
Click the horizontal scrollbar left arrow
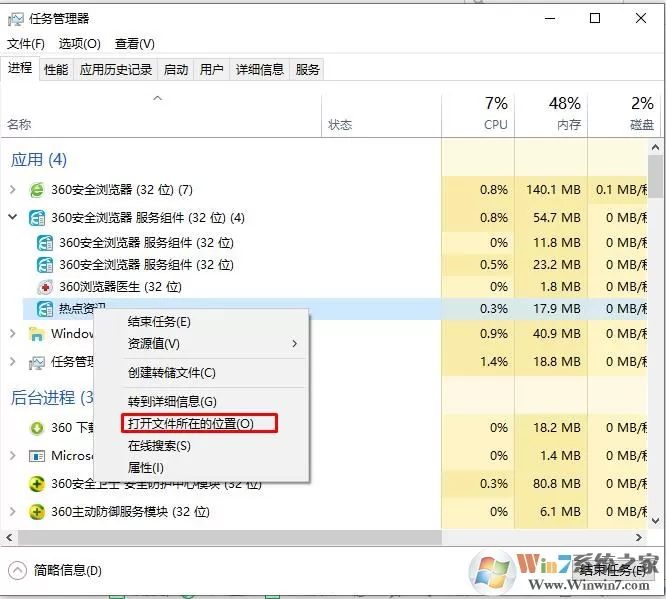point(9,538)
